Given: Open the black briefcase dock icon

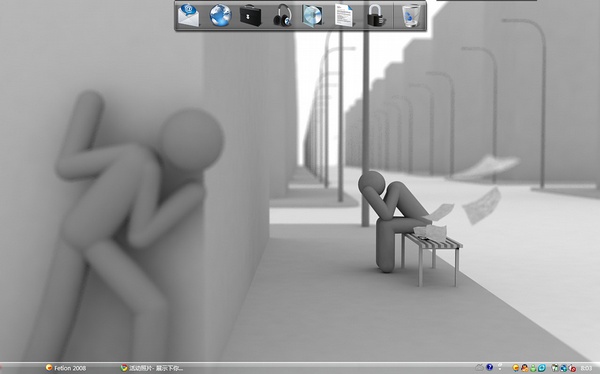Looking at the screenshot, I should [x=251, y=16].
